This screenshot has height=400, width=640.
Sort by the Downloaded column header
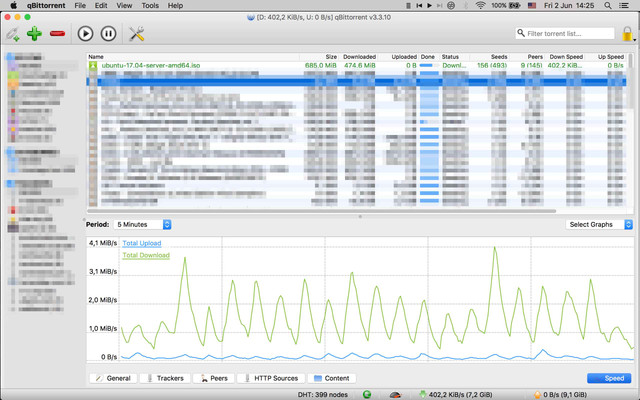coord(358,57)
